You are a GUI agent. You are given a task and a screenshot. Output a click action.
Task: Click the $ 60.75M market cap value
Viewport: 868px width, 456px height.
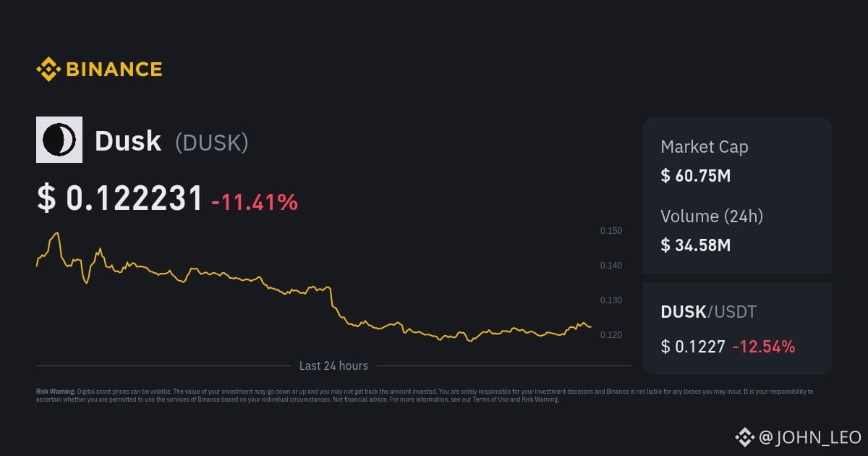[696, 175]
